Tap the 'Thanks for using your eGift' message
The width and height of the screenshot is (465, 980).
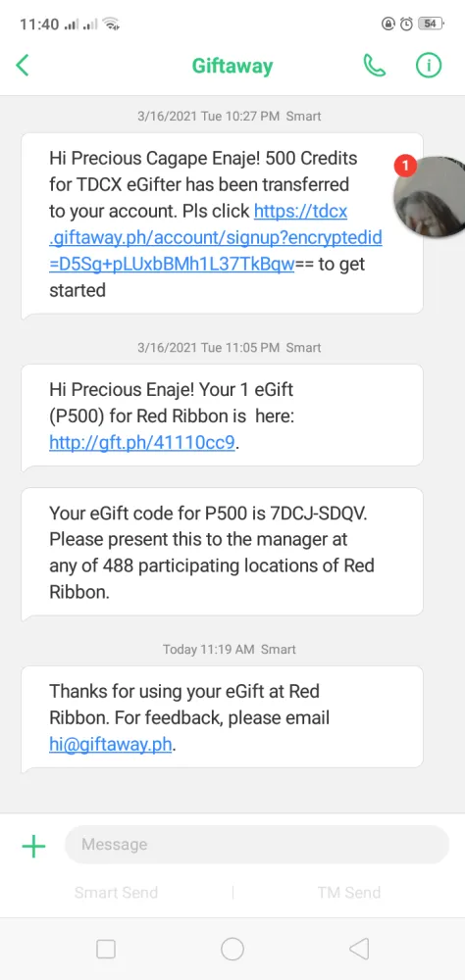point(222,717)
